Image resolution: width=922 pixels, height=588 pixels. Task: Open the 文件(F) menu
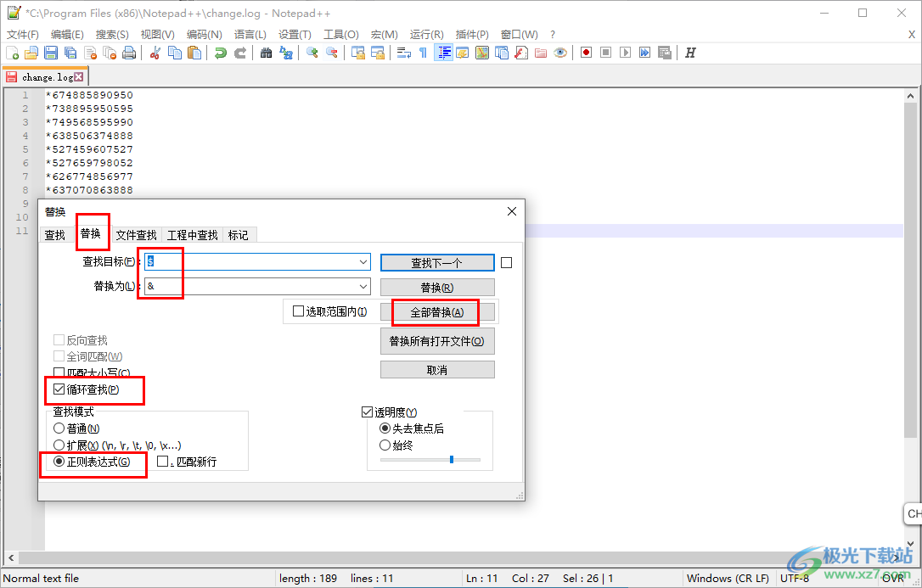(22, 35)
